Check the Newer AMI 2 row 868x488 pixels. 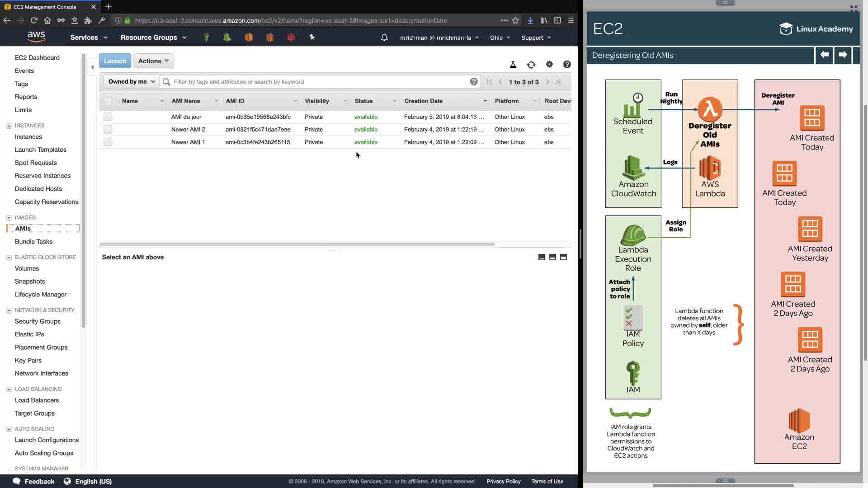[108, 130]
